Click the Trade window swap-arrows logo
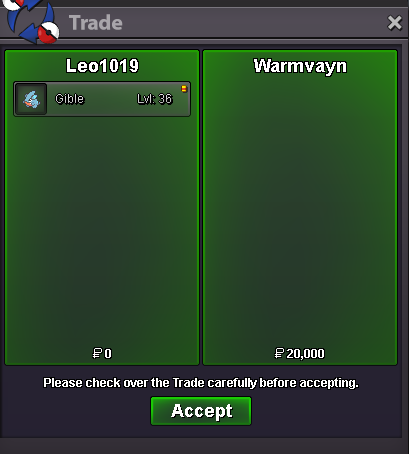This screenshot has width=409, height=454. 32,21
